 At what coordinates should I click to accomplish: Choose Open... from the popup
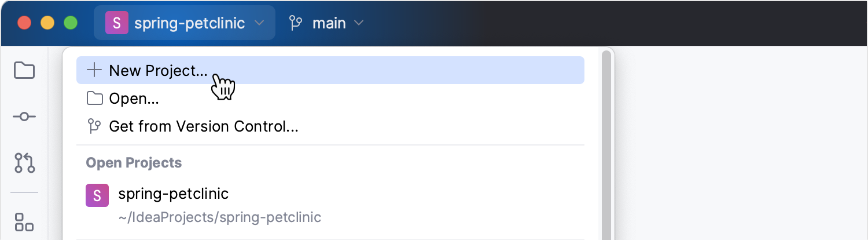(330, 99)
